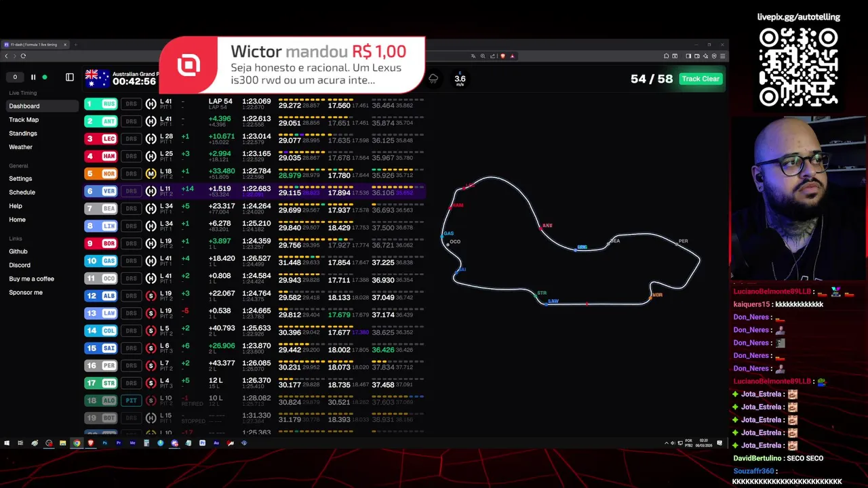Click the browser back arrow
This screenshot has width=868, height=488.
pos(7,56)
